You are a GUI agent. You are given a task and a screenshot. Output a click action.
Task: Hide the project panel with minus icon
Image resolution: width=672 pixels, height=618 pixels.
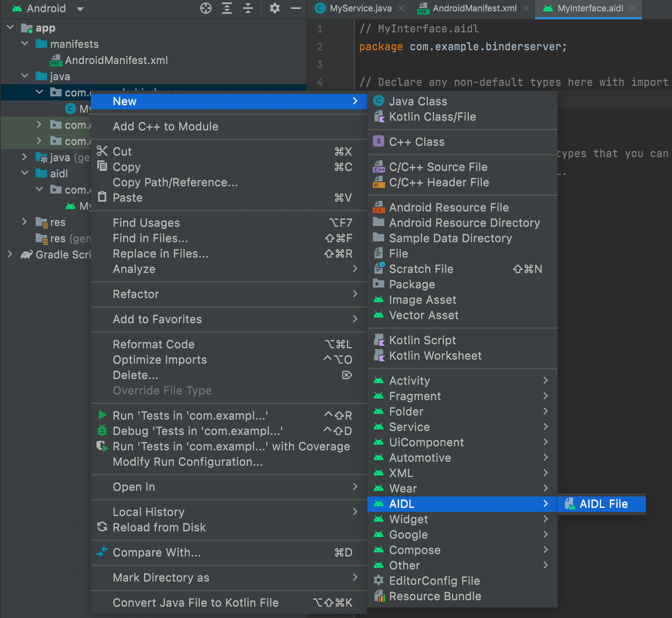[x=296, y=8]
